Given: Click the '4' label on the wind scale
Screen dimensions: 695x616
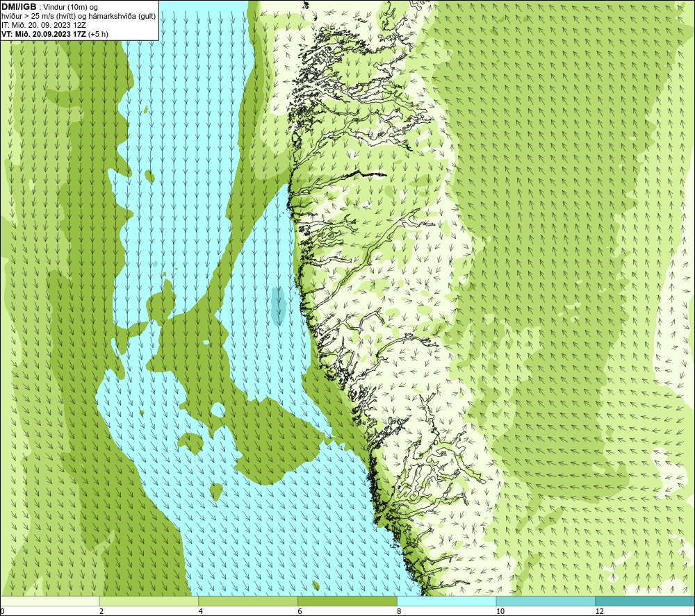Looking at the screenshot, I should (201, 611).
